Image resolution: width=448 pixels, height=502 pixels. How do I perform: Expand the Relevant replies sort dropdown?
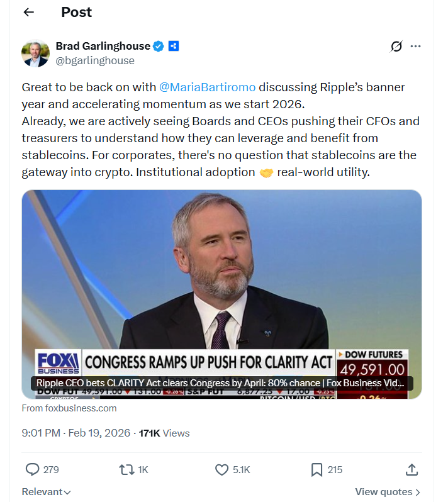[46, 492]
